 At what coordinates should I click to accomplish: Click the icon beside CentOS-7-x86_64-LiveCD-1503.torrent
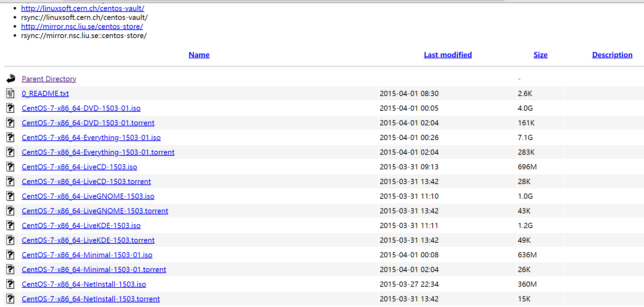10,181
